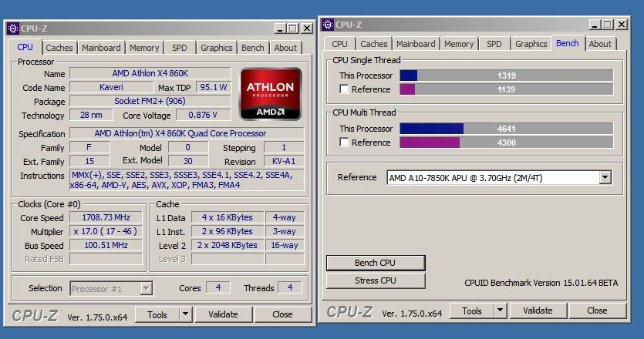
Task: Enable Reference checkbox under CPU Multi Thread
Action: 344,142
